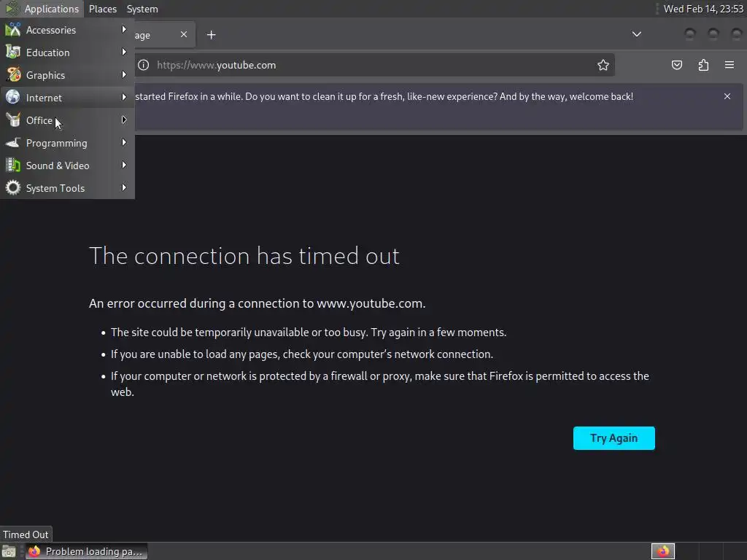Expand the Internet submenu arrow

coord(124,97)
